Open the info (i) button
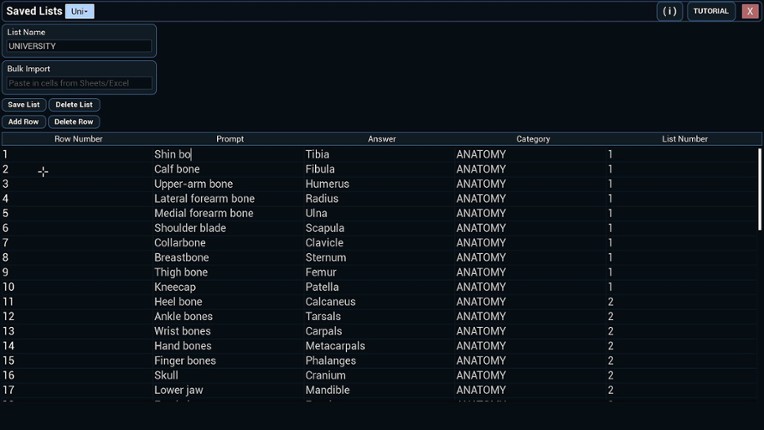 pyautogui.click(x=670, y=11)
